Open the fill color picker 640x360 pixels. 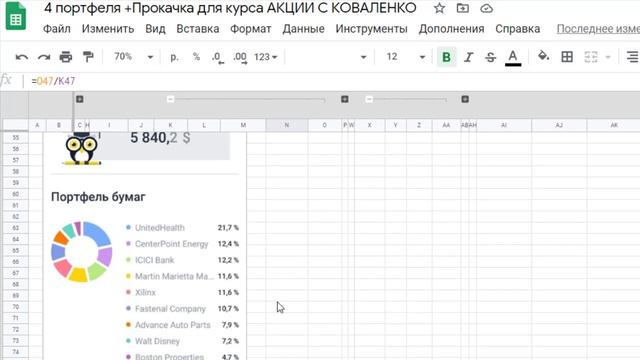coord(543,56)
